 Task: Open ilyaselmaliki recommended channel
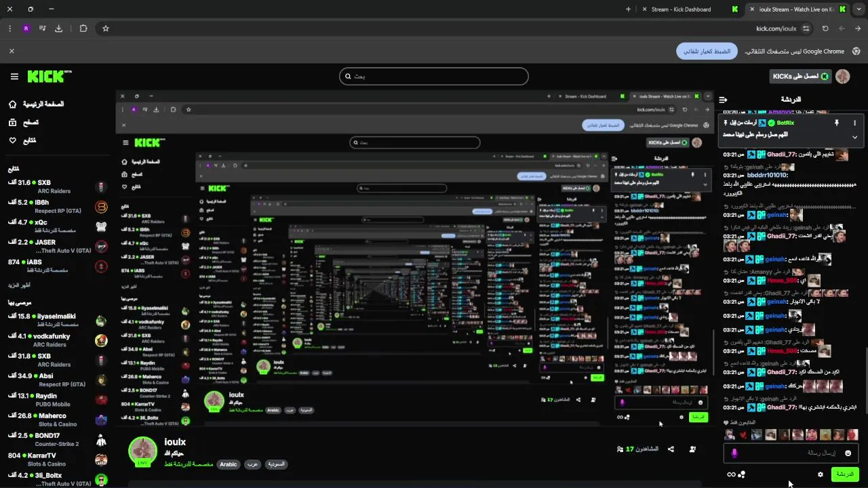58,320
